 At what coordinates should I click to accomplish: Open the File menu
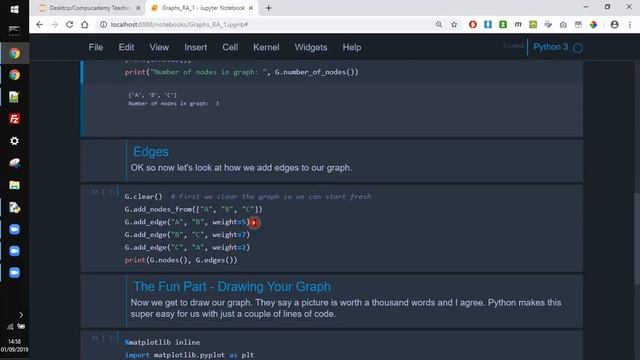pyautogui.click(x=96, y=47)
